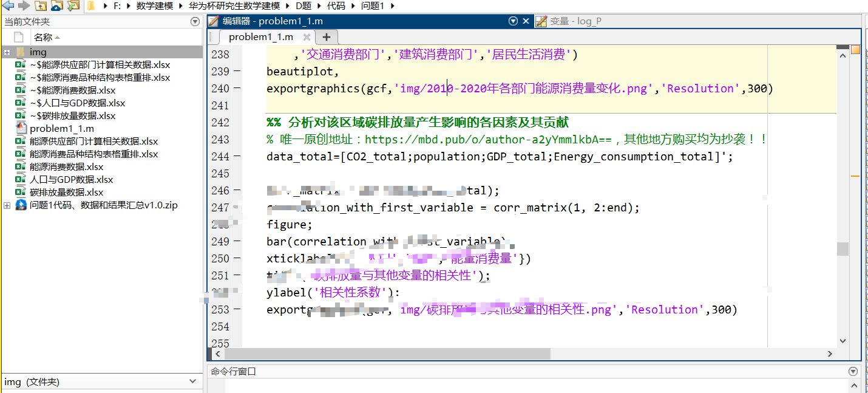Image resolution: width=868 pixels, height=393 pixels.
Task: Click the editor vertical scrollbar thumb
Action: pyautogui.click(x=842, y=249)
